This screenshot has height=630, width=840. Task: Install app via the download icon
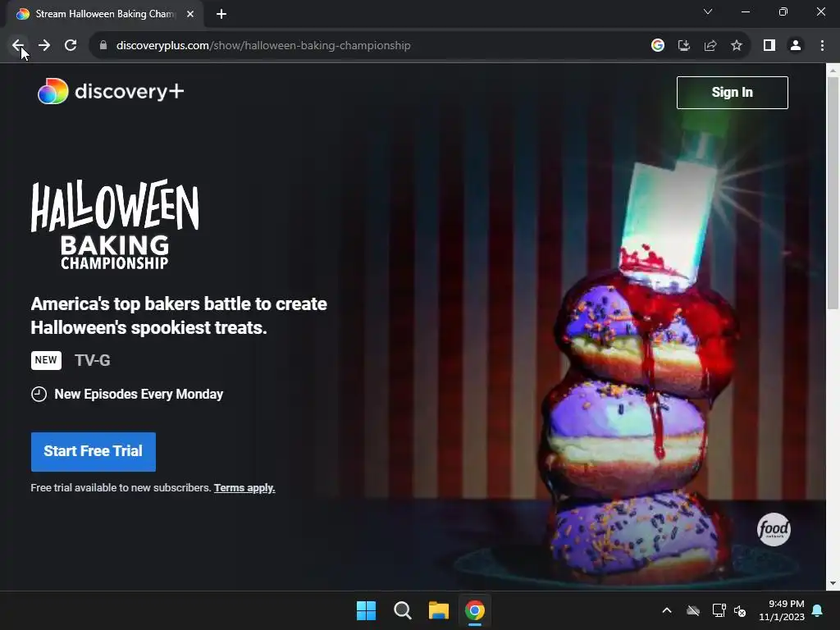click(683, 46)
